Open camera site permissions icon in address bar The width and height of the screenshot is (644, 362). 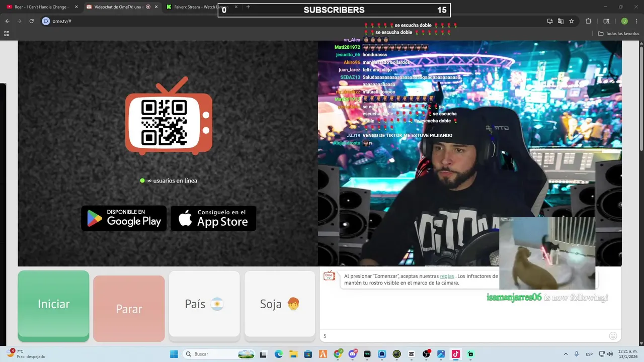46,21
